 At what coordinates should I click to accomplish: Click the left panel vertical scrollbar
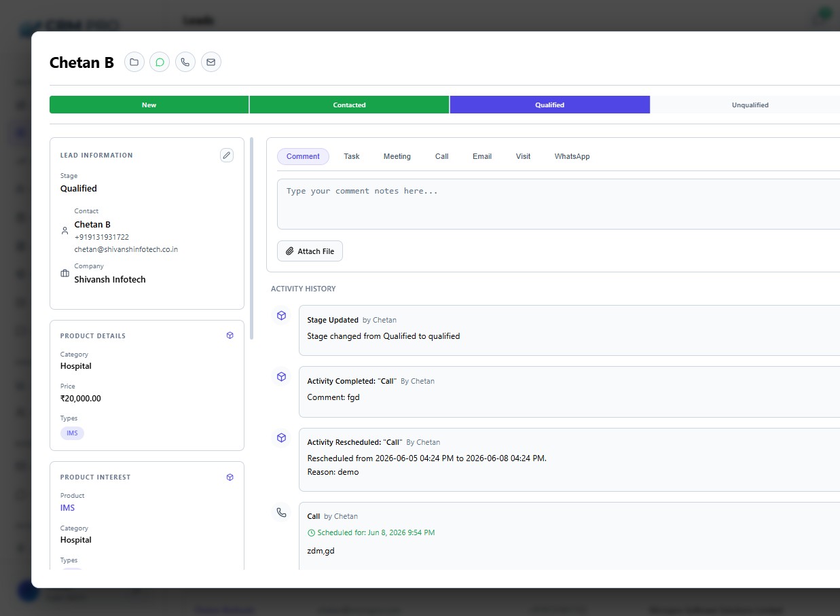click(252, 238)
